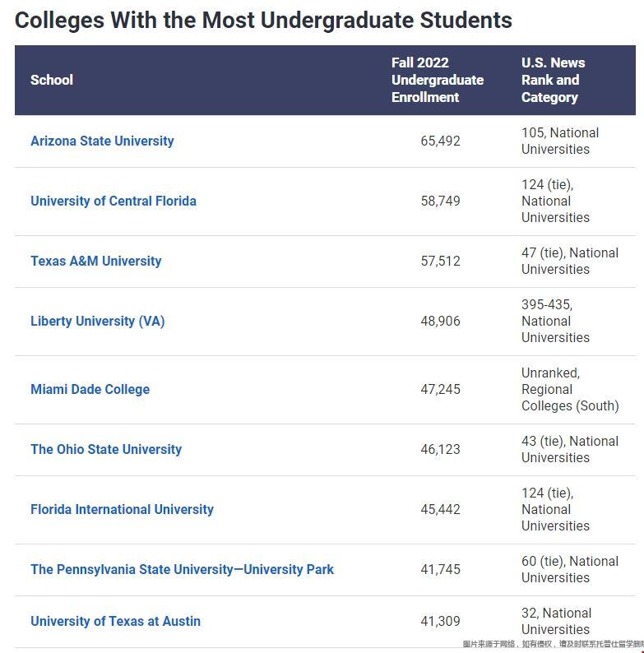The height and width of the screenshot is (653, 644).
Task: Open the Arizona State University link
Action: [102, 141]
